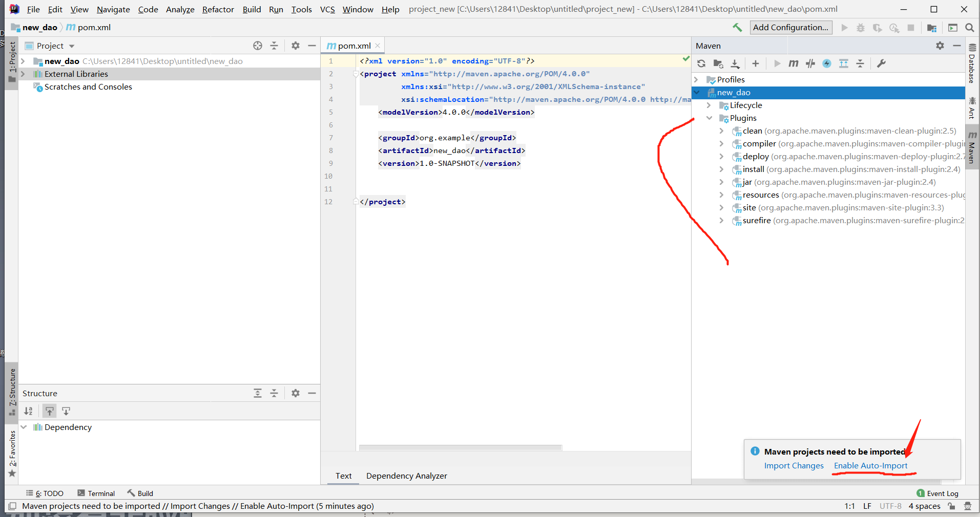Open the Refactor menu
Image resolution: width=980 pixels, height=517 pixels.
click(x=218, y=9)
